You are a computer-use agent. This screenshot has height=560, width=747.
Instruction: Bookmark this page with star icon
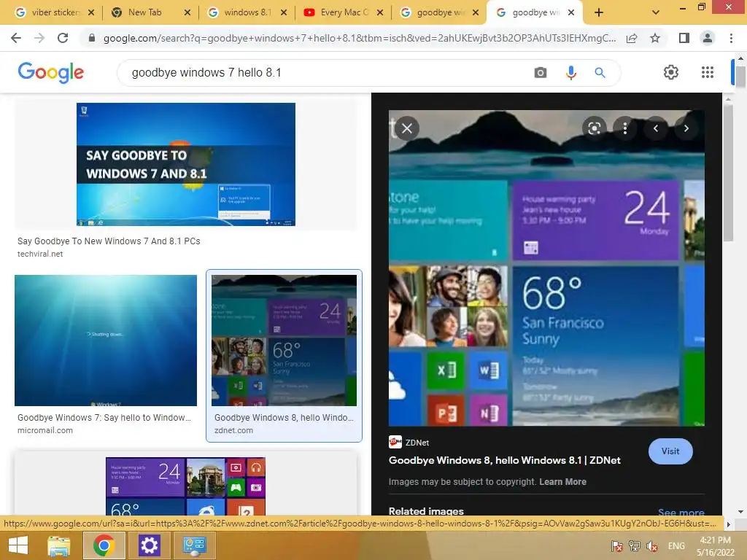655,38
